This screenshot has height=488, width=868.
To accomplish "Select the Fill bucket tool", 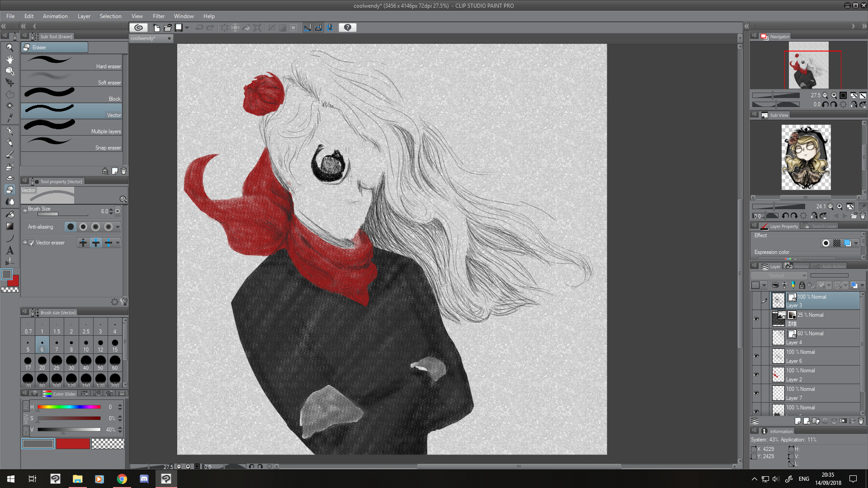I will tap(9, 214).
